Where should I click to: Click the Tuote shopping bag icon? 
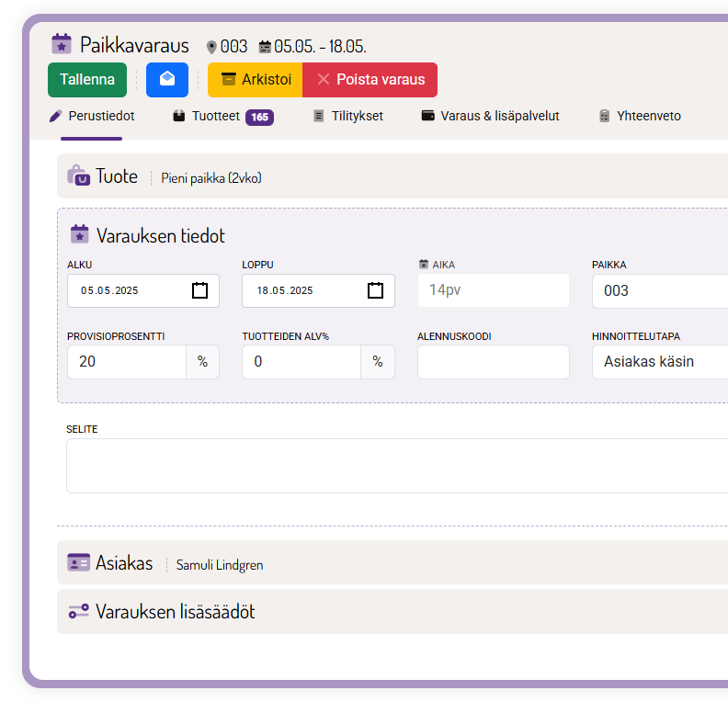(x=79, y=176)
